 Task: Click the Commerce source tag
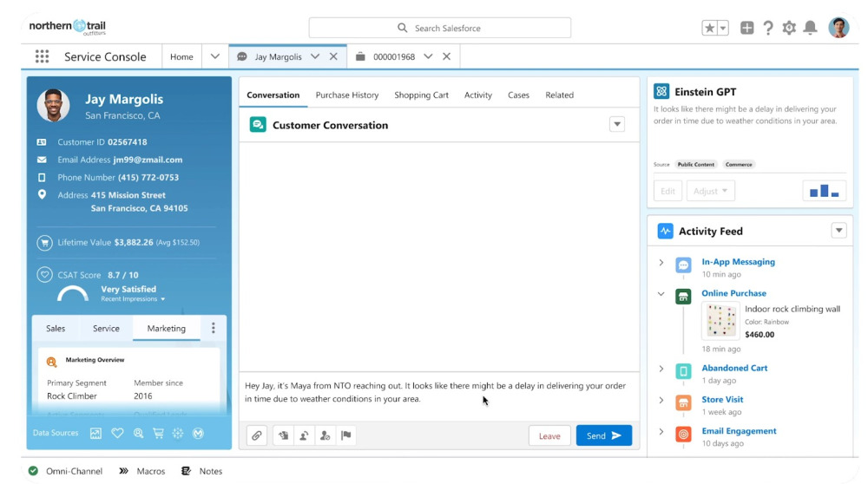[x=739, y=164]
